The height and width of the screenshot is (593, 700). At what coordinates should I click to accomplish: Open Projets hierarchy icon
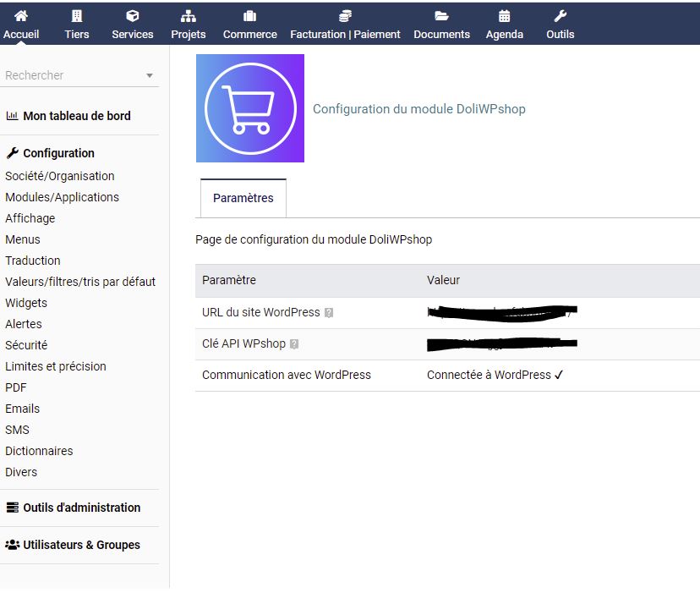point(189,16)
